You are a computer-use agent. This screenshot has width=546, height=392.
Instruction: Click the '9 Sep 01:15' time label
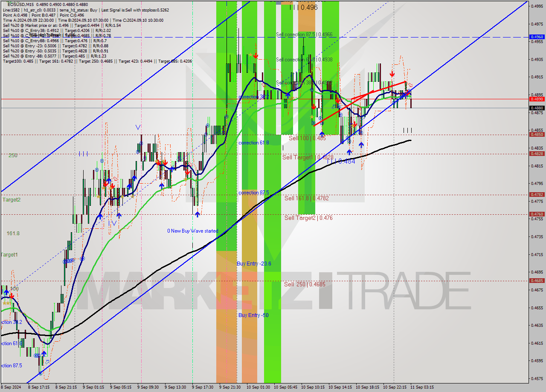[x=93, y=387]
